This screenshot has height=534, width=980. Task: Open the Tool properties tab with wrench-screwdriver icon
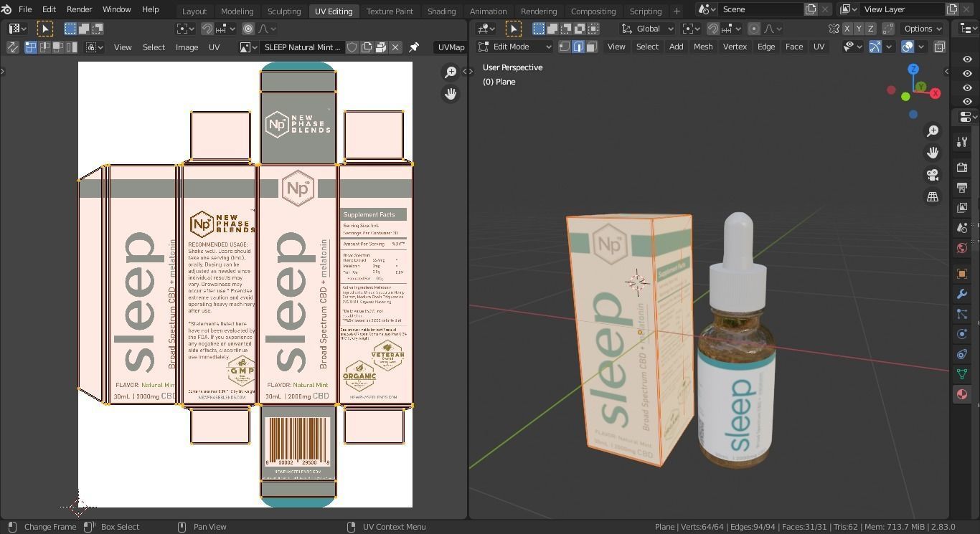coord(962,142)
